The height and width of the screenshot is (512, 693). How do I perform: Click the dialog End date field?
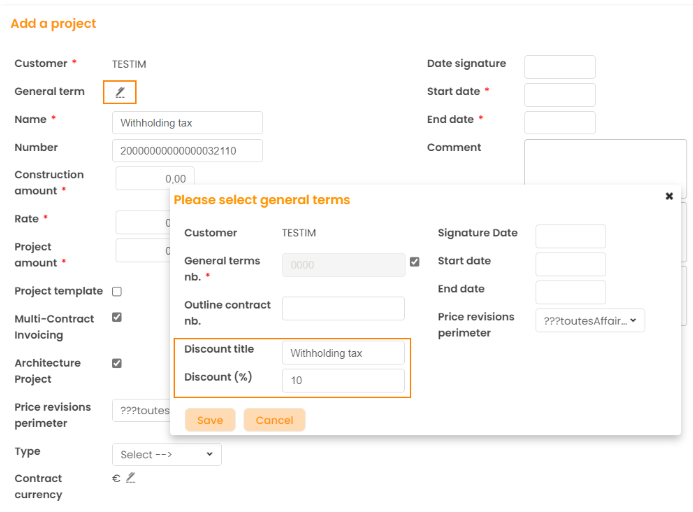click(570, 292)
